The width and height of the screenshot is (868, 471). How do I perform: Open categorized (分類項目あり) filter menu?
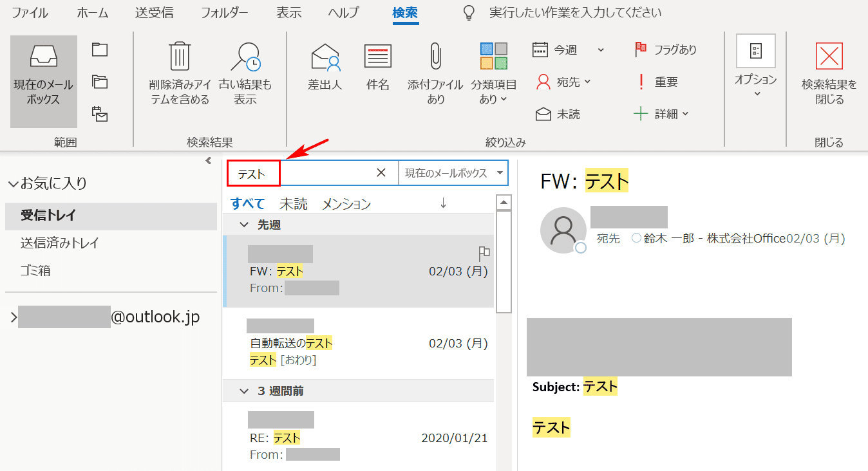(x=494, y=74)
